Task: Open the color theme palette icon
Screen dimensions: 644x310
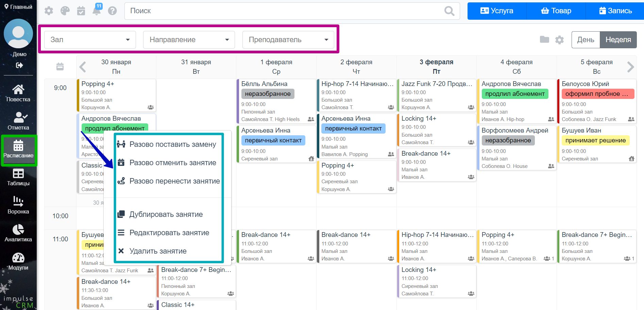Action: point(65,11)
